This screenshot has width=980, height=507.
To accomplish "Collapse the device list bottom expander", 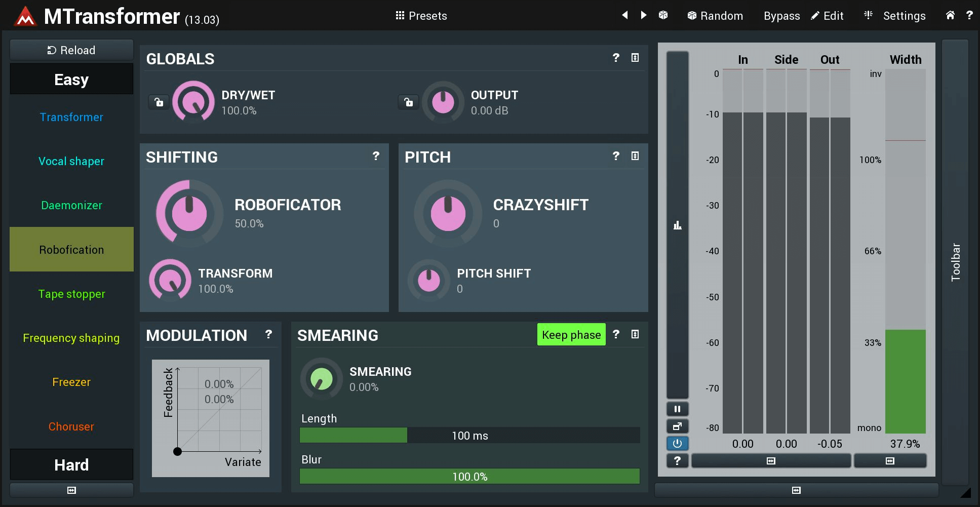I will coord(71,490).
